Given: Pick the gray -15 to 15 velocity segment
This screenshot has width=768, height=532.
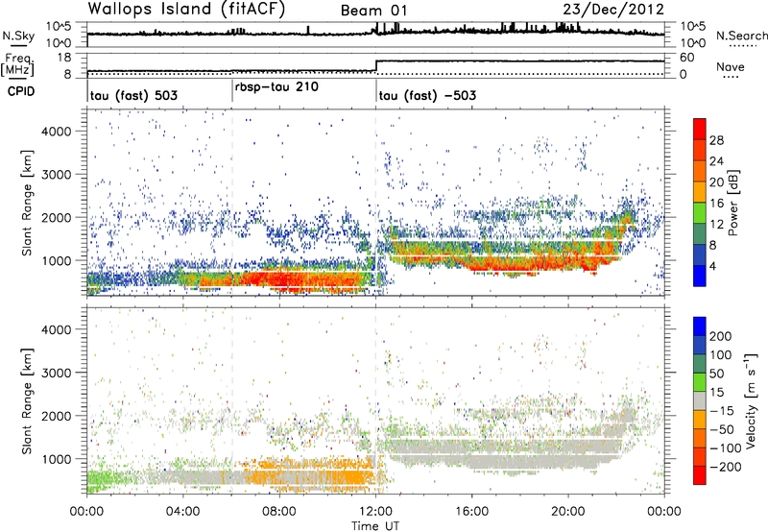Looking at the screenshot, I should [700, 401].
